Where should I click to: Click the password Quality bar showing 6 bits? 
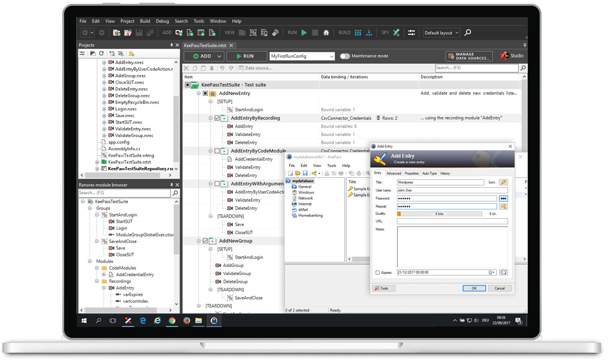439,214
